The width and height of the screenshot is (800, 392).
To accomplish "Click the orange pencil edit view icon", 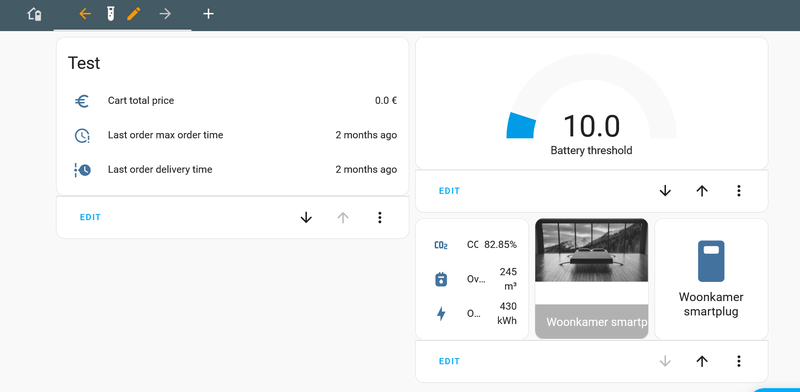I will coord(134,14).
